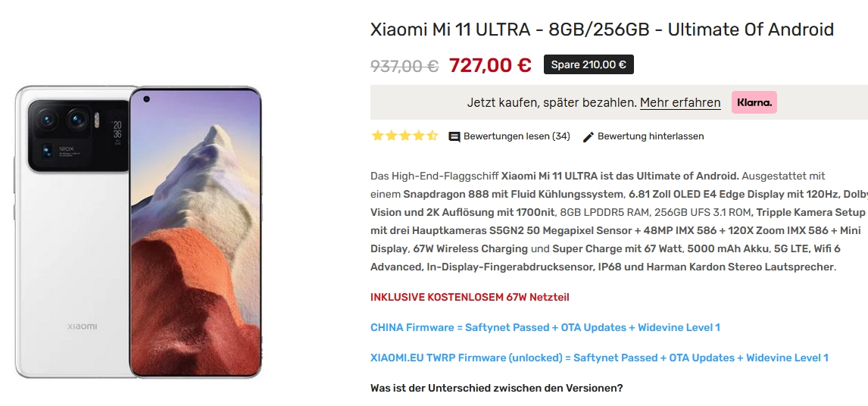Click the white Xiaomi phone product image
868x406 pixels.
coord(138,232)
